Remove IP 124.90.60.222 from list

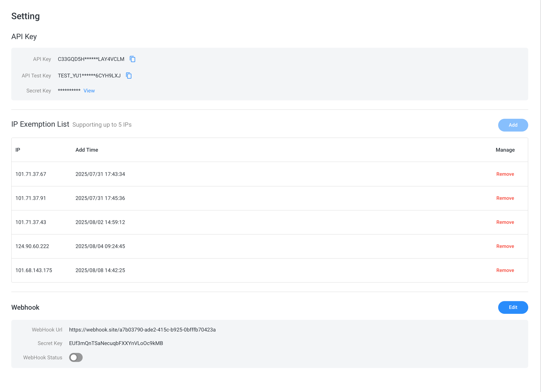pos(505,247)
